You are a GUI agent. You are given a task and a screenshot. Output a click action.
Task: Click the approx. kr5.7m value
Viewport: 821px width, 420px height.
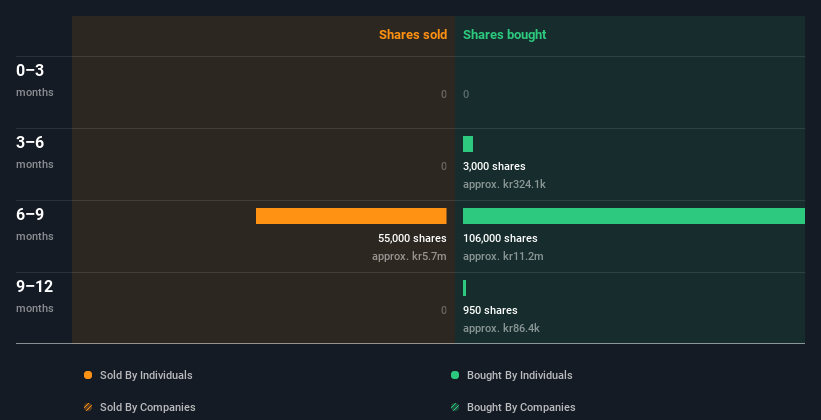(x=409, y=257)
